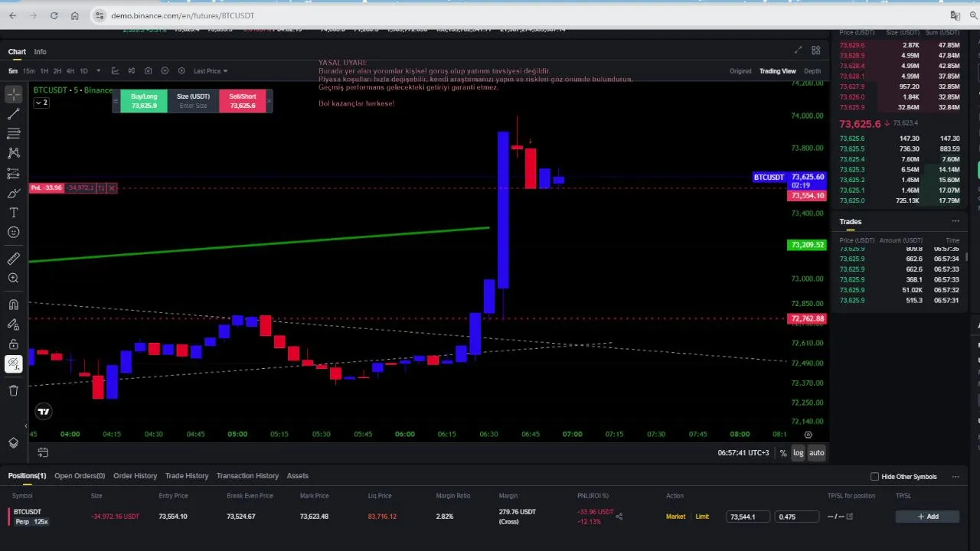The image size is (980, 551).
Task: Click the green Buy/Long button
Action: 144,101
